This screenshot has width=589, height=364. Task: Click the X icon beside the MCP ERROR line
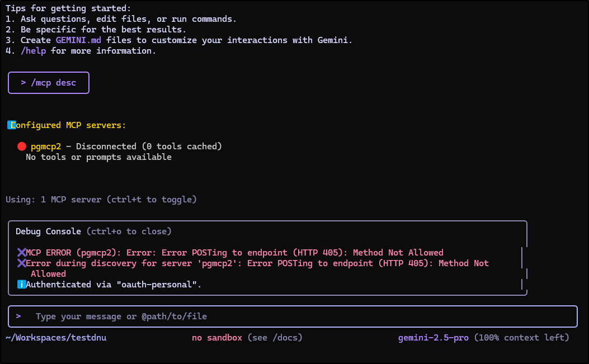[21, 253]
